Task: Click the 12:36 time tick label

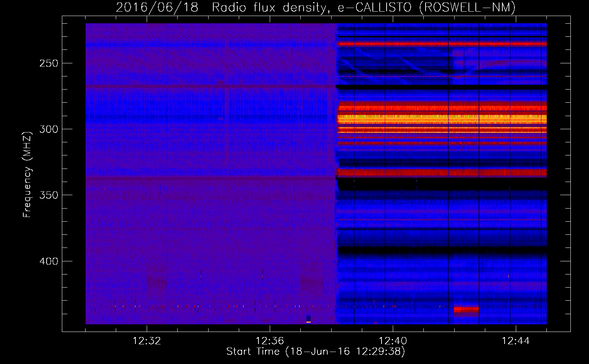Action: click(270, 341)
